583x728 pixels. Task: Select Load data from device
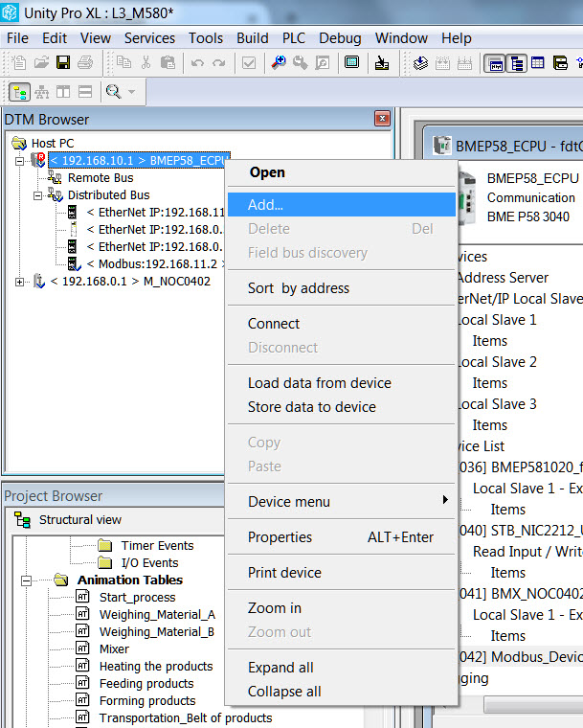pos(342,383)
